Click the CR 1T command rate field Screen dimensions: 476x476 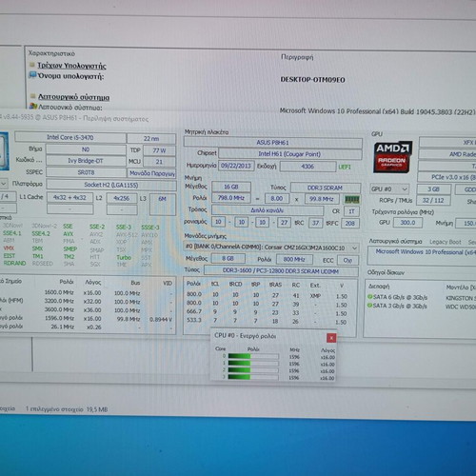click(351, 211)
